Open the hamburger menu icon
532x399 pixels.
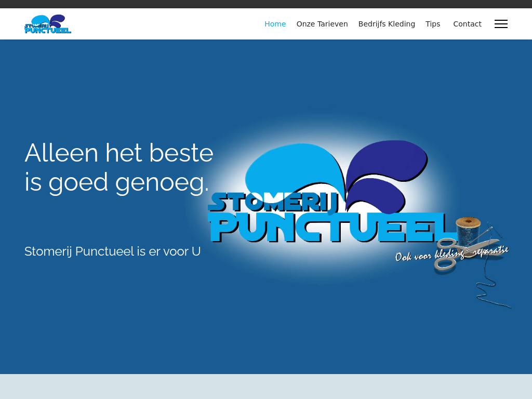[501, 24]
